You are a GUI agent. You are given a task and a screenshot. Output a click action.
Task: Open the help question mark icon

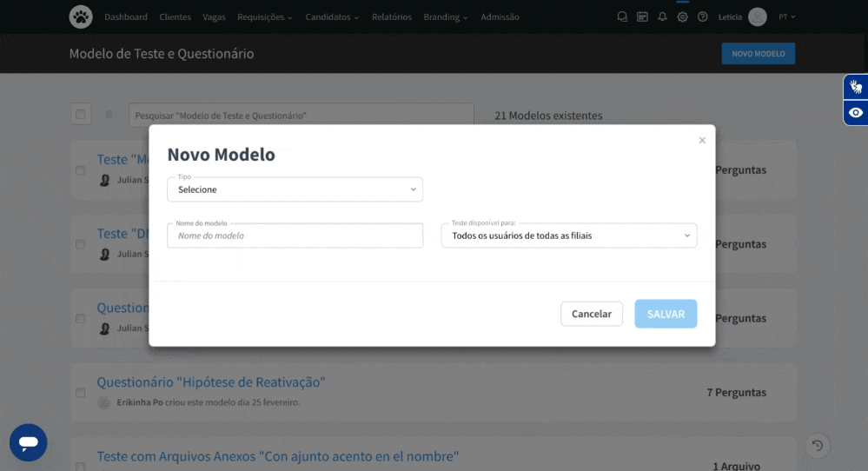point(703,17)
